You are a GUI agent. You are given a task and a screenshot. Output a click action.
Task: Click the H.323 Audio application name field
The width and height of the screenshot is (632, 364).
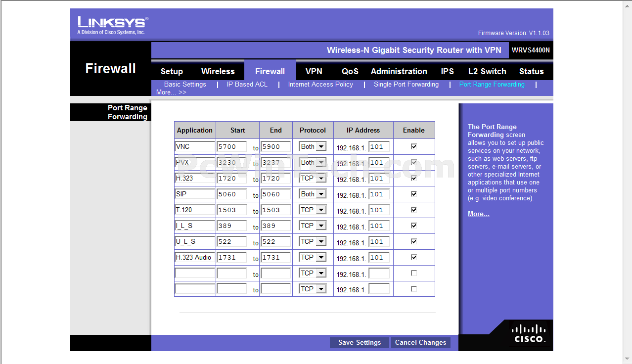195,257
